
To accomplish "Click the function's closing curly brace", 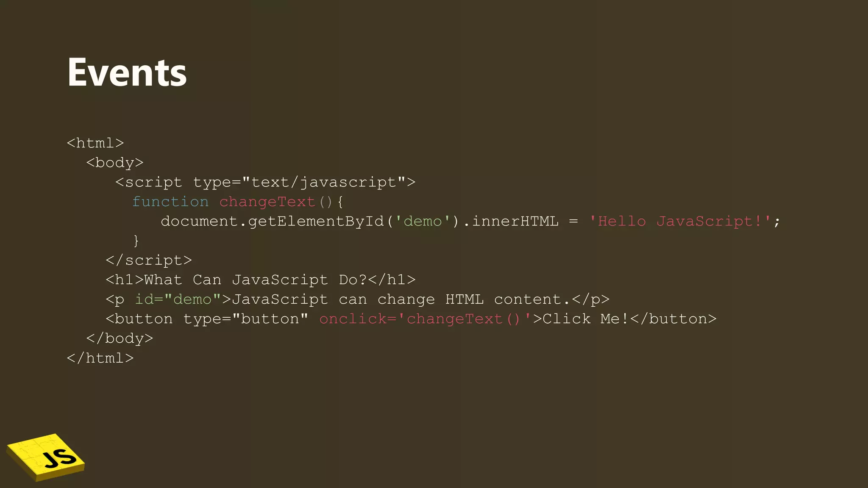I will (136, 241).
